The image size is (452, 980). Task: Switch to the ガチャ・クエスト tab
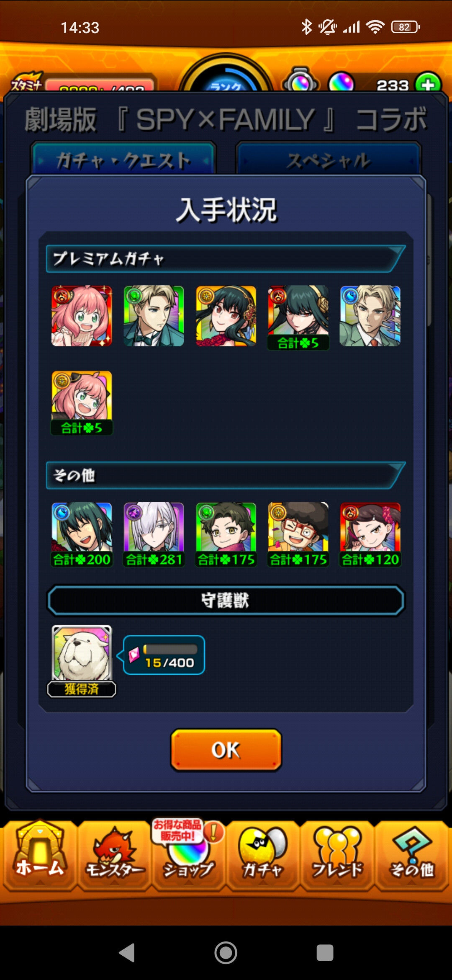click(x=123, y=160)
